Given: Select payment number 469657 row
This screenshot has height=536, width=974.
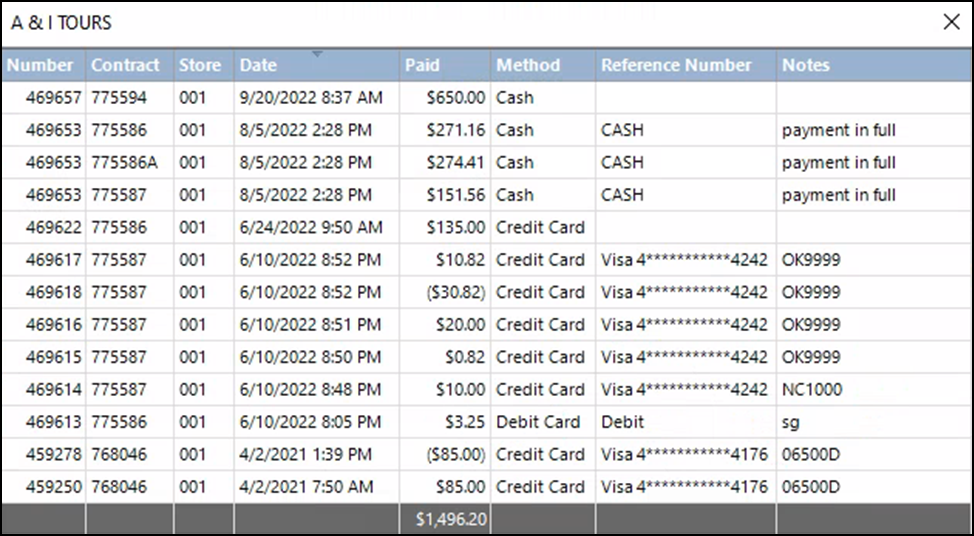Looking at the screenshot, I should (x=48, y=98).
